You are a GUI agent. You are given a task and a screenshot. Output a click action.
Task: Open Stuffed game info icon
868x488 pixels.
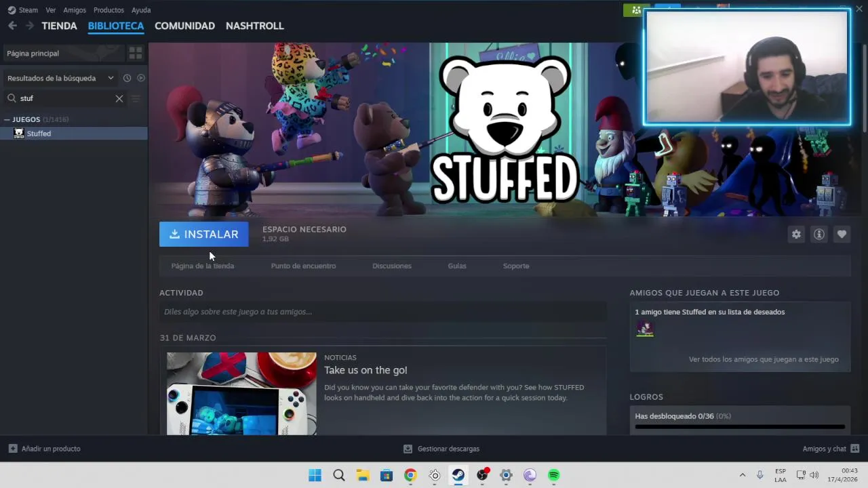pyautogui.click(x=819, y=235)
